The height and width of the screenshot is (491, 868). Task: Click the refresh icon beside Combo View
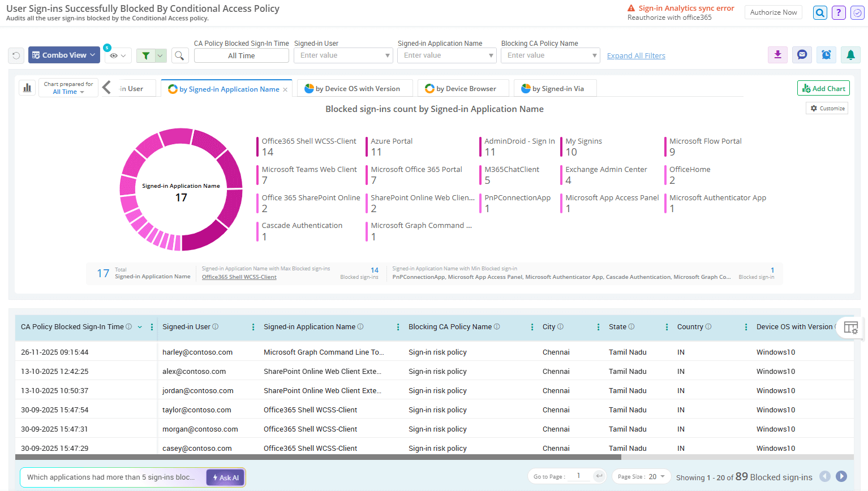coord(16,55)
